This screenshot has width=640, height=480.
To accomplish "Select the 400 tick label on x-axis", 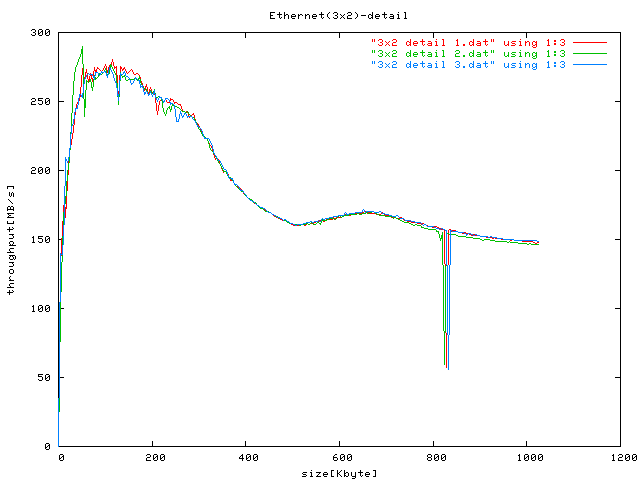I will coord(246,457).
